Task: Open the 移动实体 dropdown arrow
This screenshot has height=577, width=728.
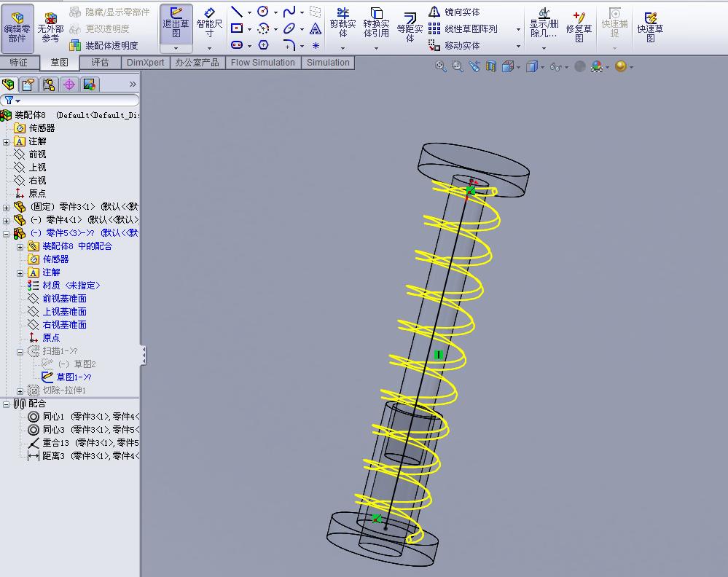Action: pos(518,46)
